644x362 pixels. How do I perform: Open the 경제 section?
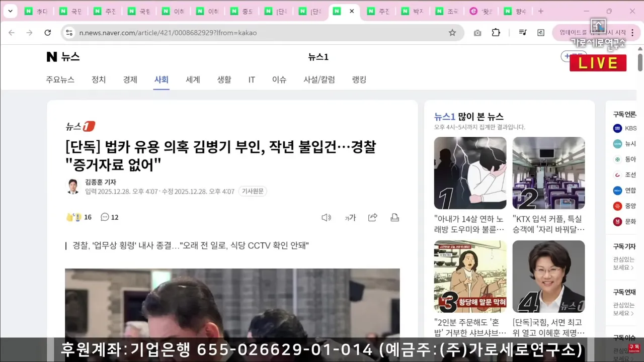[130, 79]
